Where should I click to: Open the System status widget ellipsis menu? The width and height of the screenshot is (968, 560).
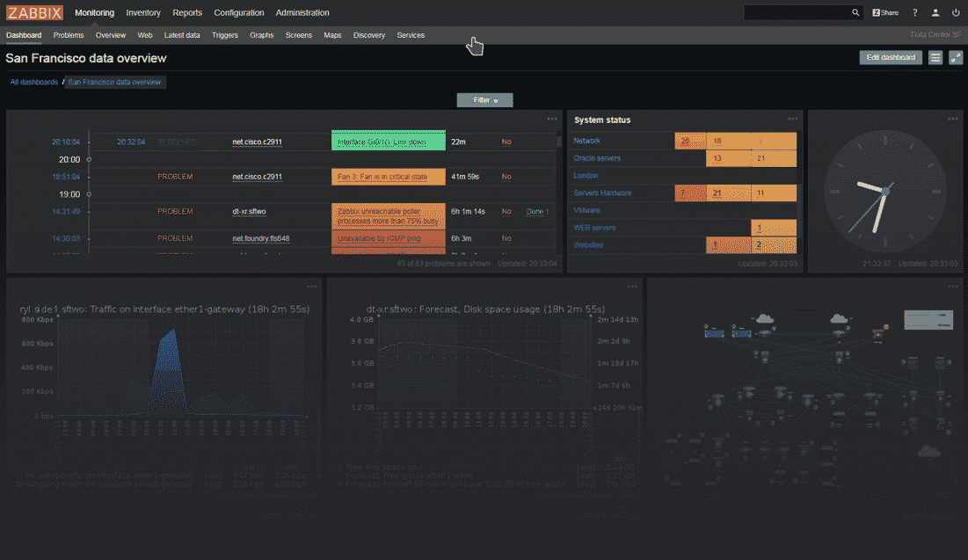point(793,120)
